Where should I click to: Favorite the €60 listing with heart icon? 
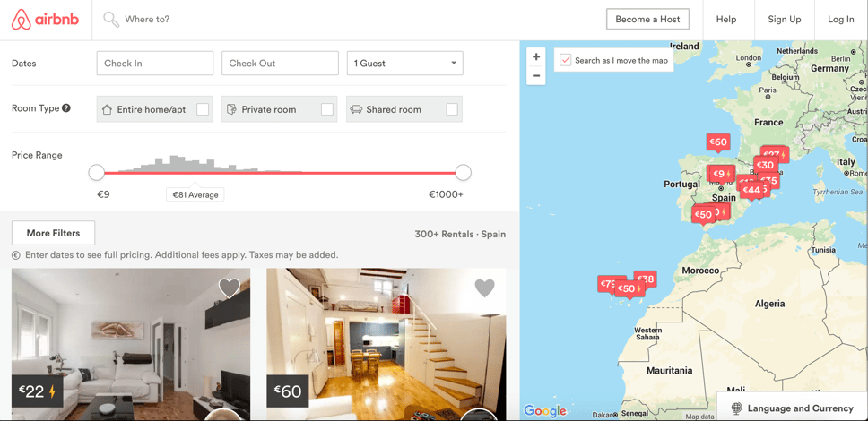tap(484, 288)
